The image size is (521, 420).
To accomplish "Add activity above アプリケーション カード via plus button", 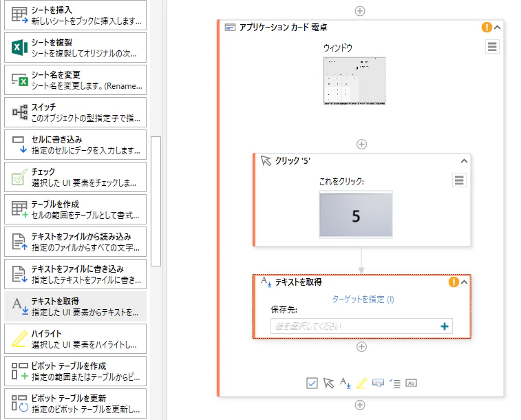I will coord(360,11).
